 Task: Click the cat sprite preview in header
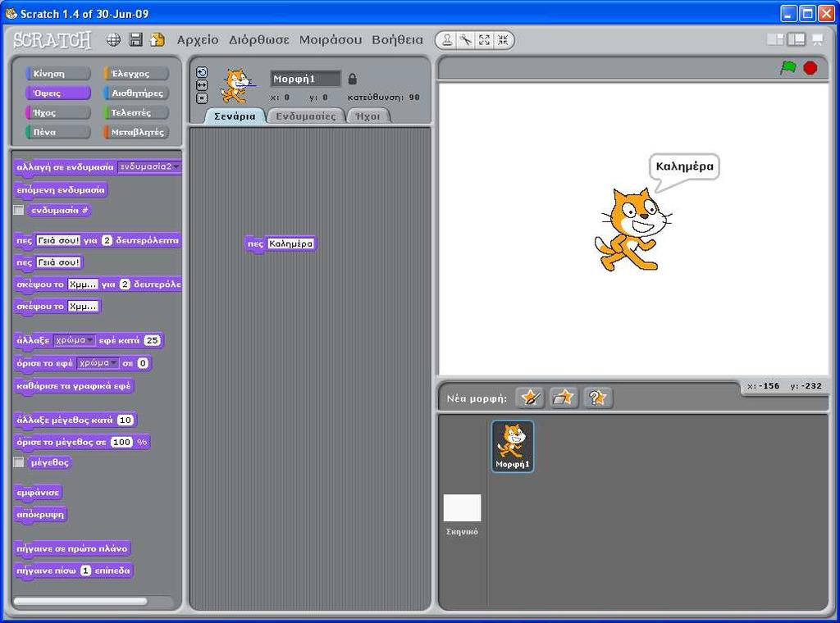pyautogui.click(x=235, y=85)
